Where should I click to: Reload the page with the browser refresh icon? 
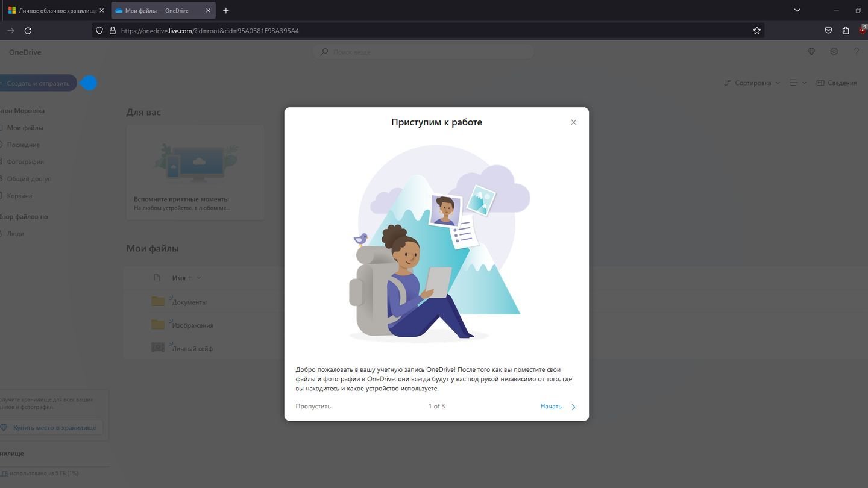pyautogui.click(x=28, y=31)
